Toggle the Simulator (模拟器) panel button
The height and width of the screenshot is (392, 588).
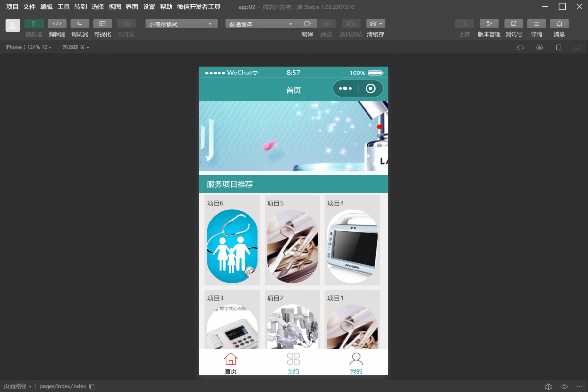point(34,24)
